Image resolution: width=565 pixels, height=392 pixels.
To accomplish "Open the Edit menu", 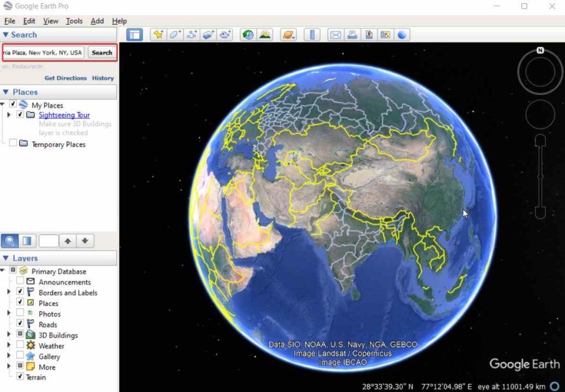I will [29, 22].
